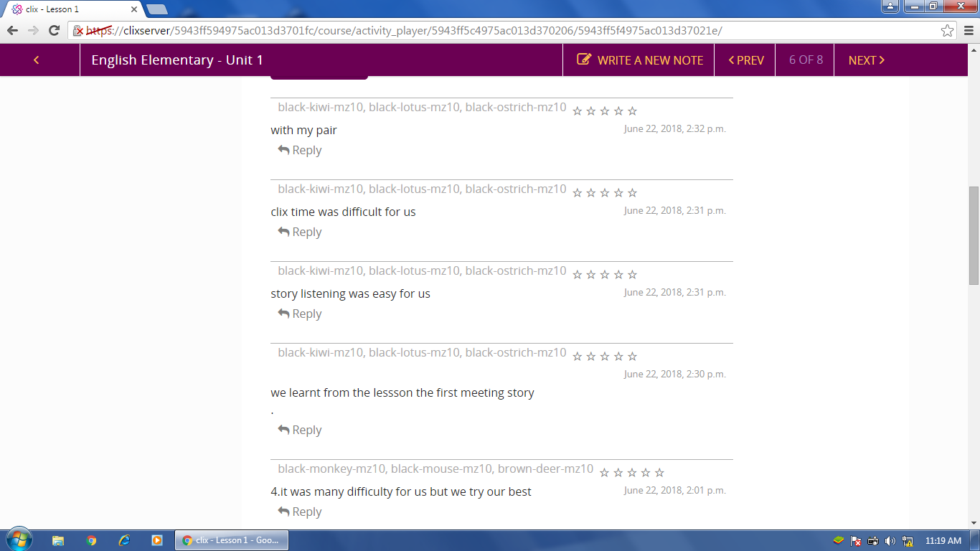The height and width of the screenshot is (551, 980).
Task: Reply to 'story listening was easy' comment
Action: pos(300,314)
